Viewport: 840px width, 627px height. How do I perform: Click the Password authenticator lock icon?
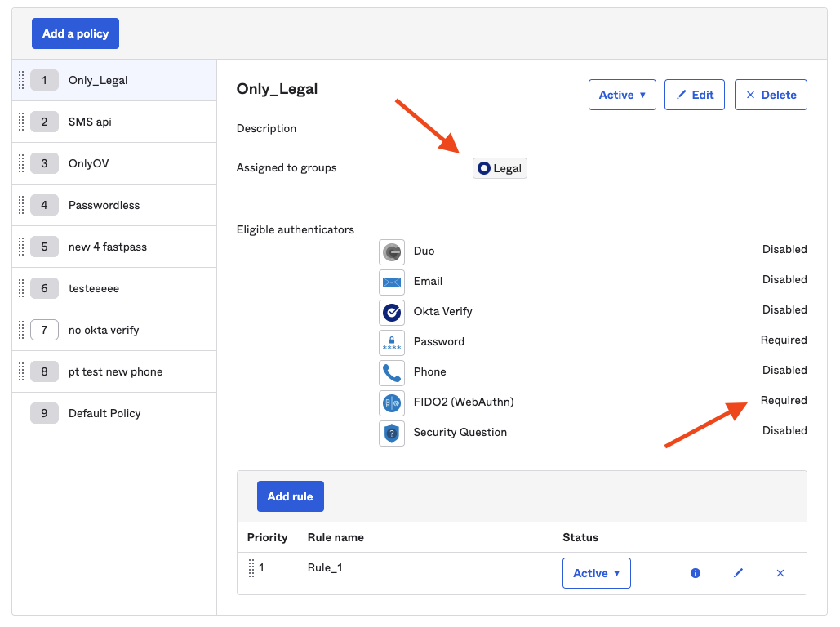pyautogui.click(x=392, y=342)
